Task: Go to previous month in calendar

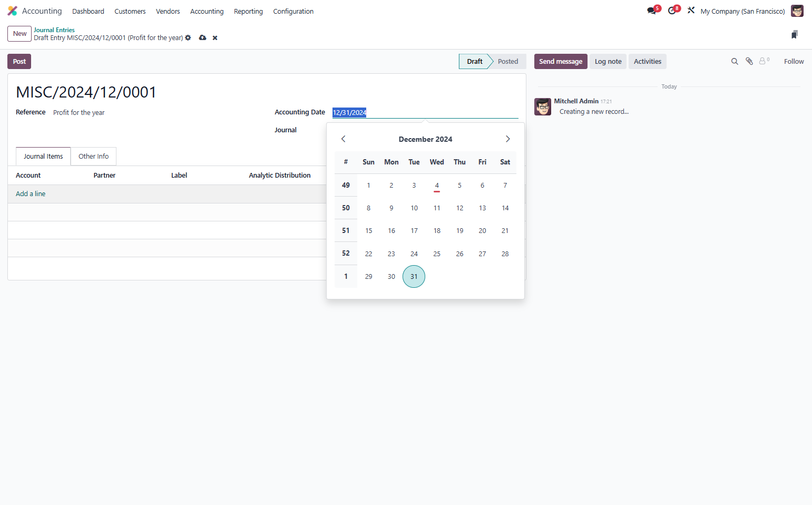Action: pos(344,139)
